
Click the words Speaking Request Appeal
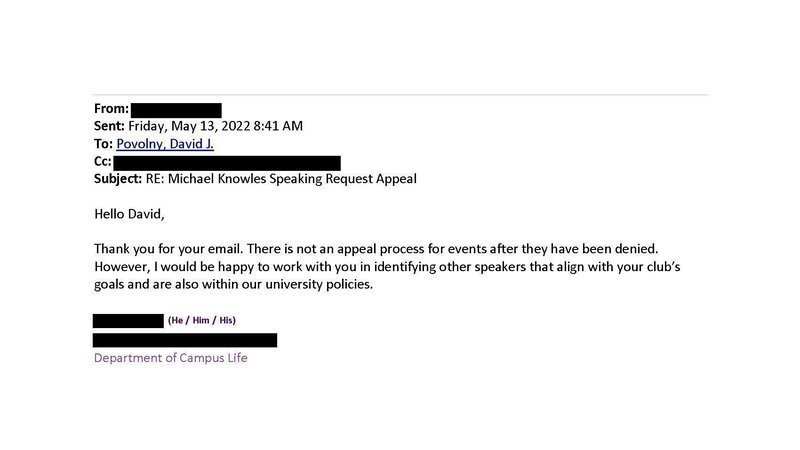346,179
